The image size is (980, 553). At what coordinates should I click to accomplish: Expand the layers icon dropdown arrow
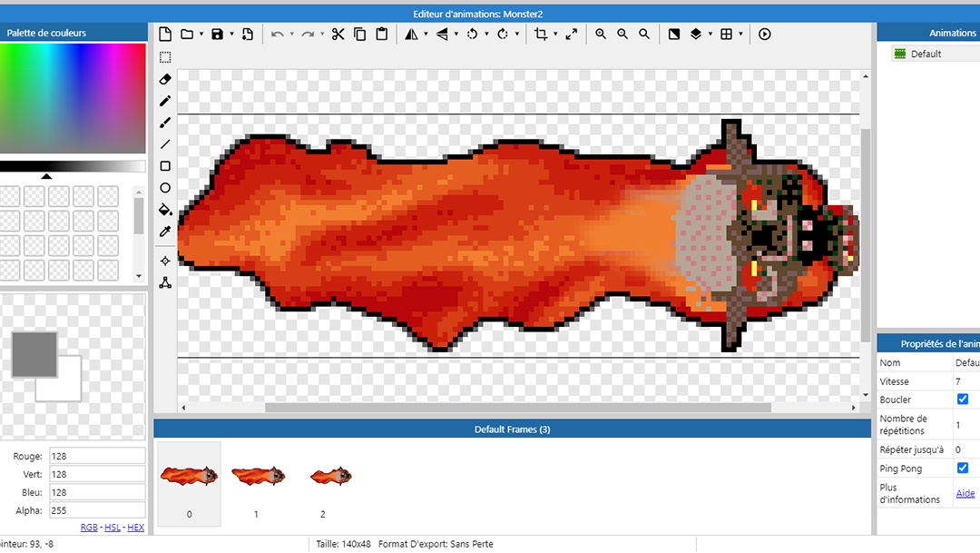coord(710,35)
